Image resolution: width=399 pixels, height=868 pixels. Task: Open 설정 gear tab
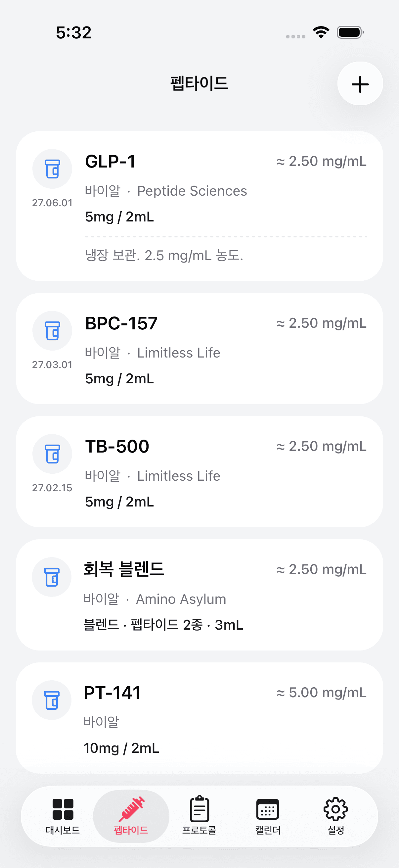pyautogui.click(x=336, y=816)
